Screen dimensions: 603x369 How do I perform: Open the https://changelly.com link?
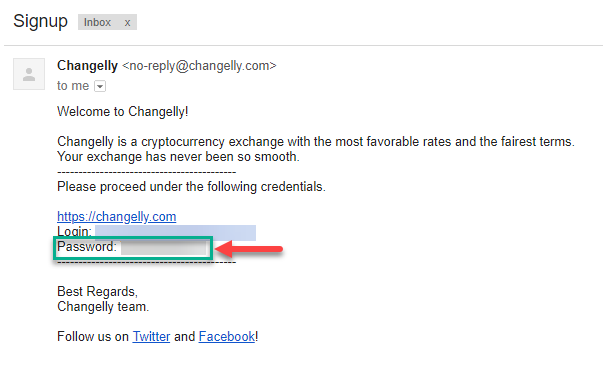117,217
